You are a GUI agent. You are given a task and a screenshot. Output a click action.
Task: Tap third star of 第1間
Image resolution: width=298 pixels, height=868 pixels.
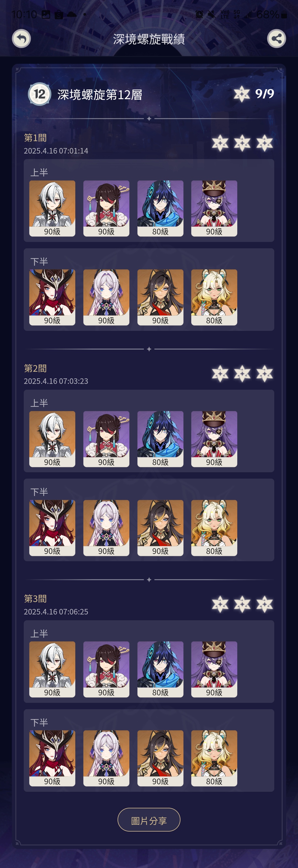click(x=265, y=143)
